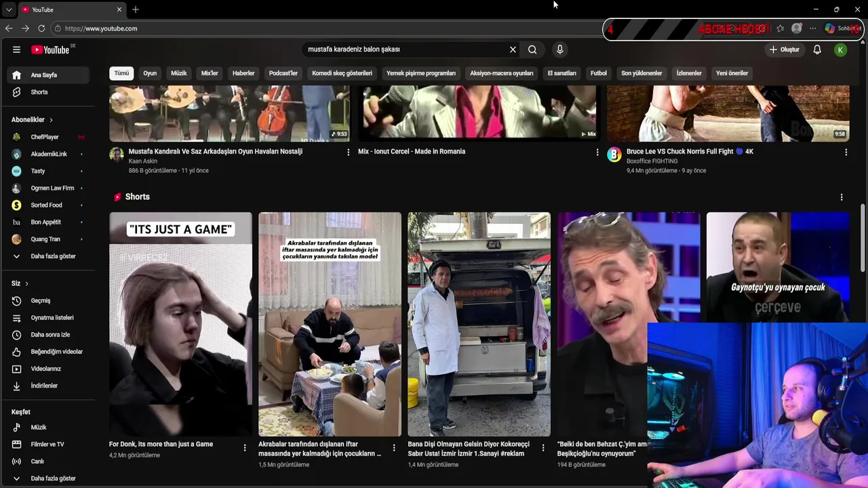Expand Daha fazla göster under Keşfet
Screen dimensions: 868x488
pyautogui.click(x=48, y=479)
